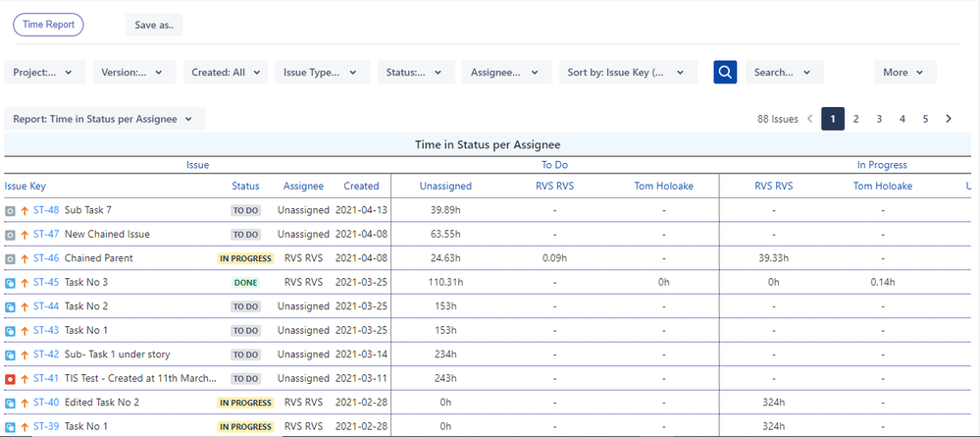980x437 pixels.
Task: Open the Project filter dropdown
Action: point(44,72)
